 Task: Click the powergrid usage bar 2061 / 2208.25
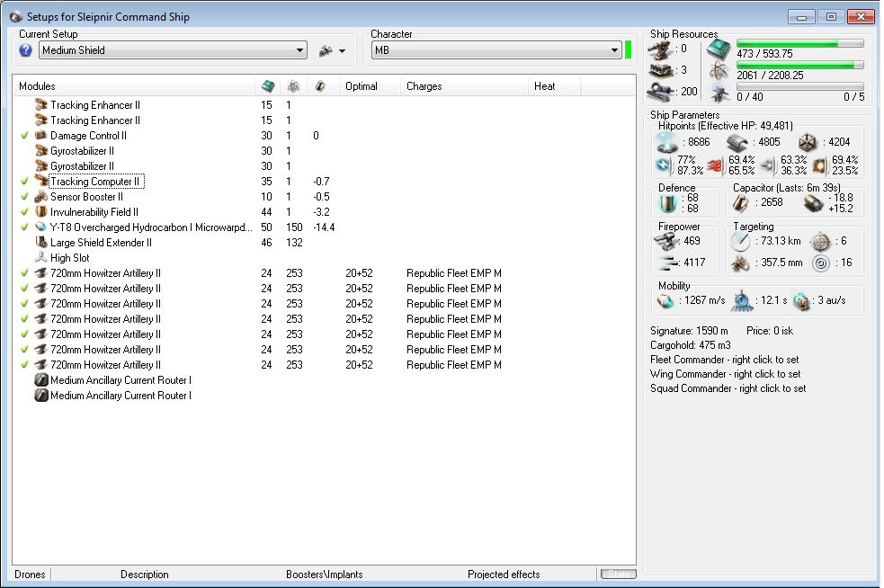click(800, 66)
